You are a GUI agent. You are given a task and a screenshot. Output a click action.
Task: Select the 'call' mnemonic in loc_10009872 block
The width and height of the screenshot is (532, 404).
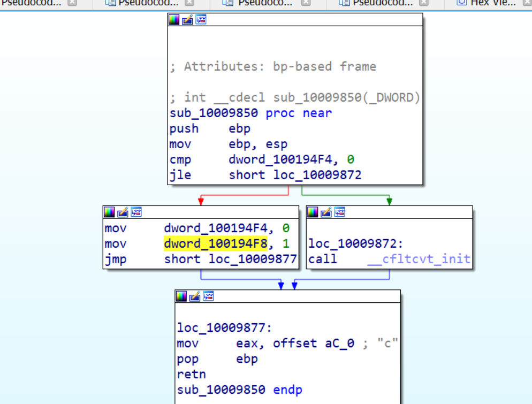[323, 259]
